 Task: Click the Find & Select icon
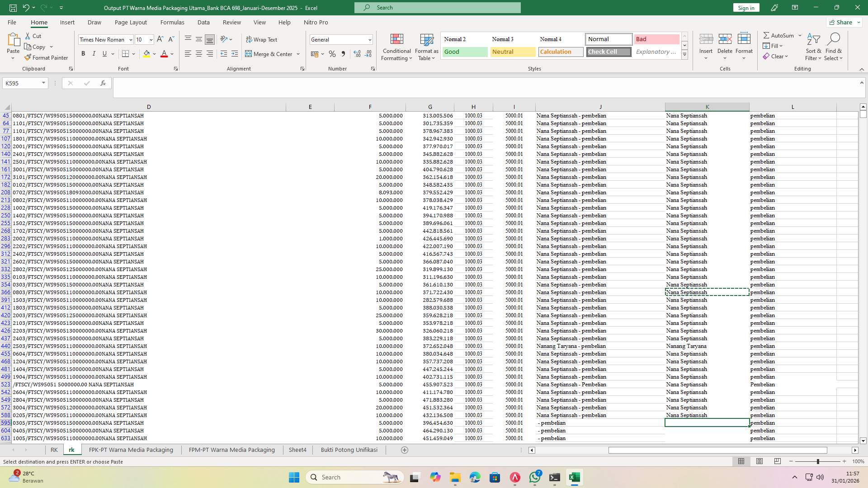[834, 47]
